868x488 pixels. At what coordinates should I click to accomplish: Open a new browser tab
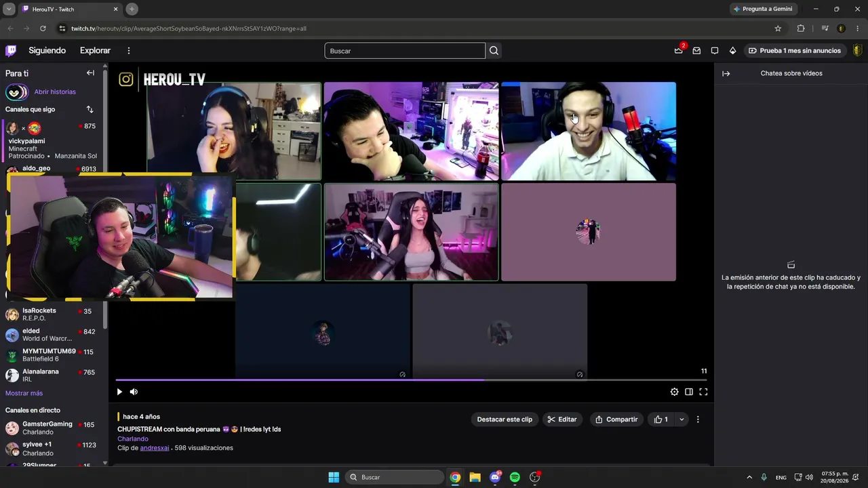[132, 9]
